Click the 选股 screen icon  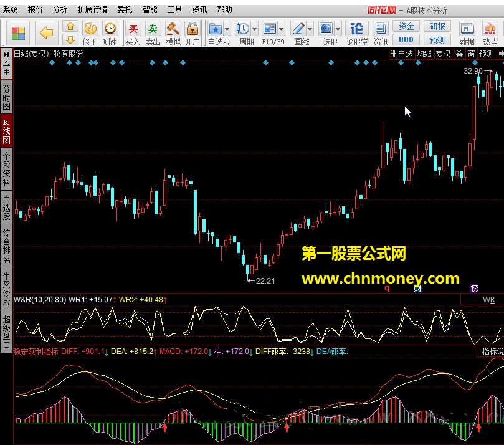(326, 29)
